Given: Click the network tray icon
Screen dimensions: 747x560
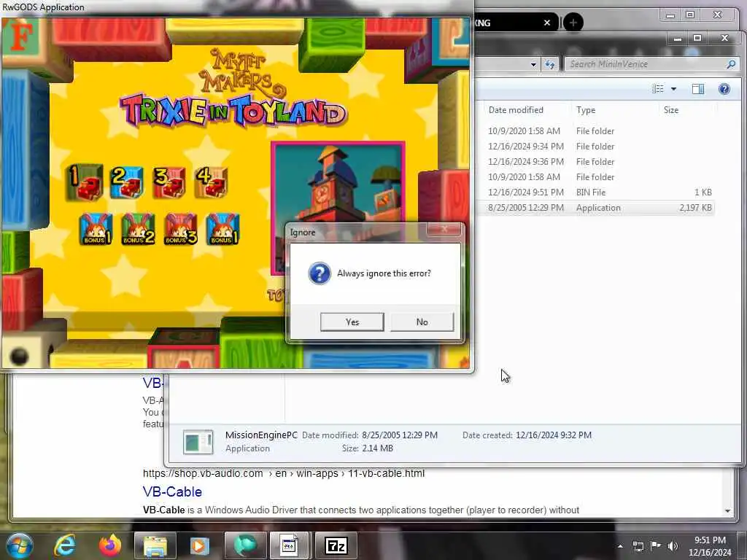Looking at the screenshot, I should 638,546.
